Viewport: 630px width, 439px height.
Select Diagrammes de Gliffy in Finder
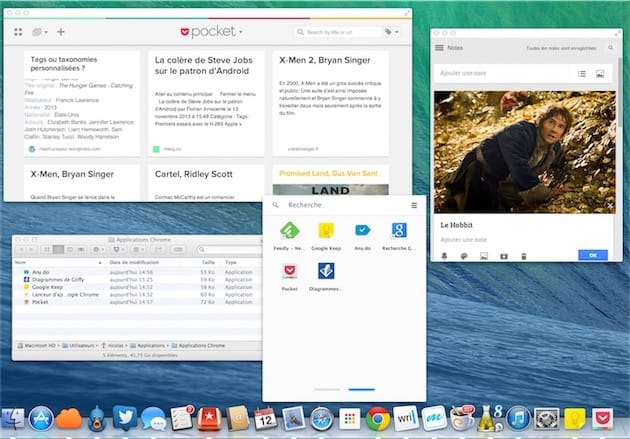[137, 280]
